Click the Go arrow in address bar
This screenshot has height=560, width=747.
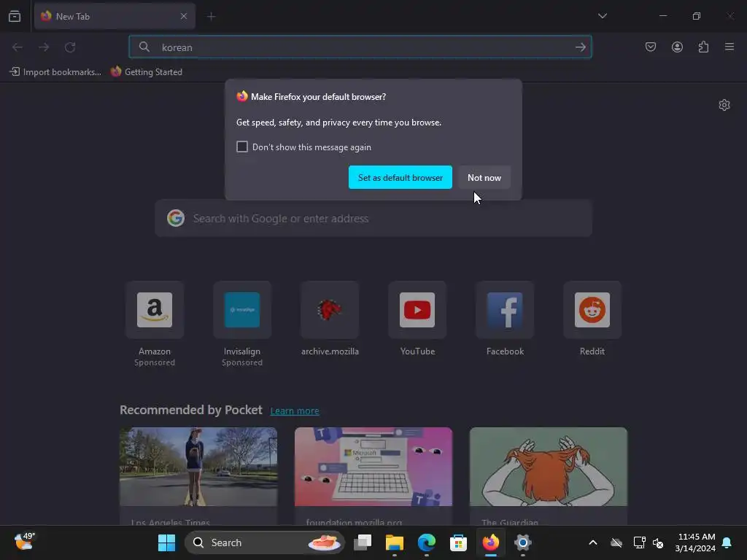pos(580,47)
